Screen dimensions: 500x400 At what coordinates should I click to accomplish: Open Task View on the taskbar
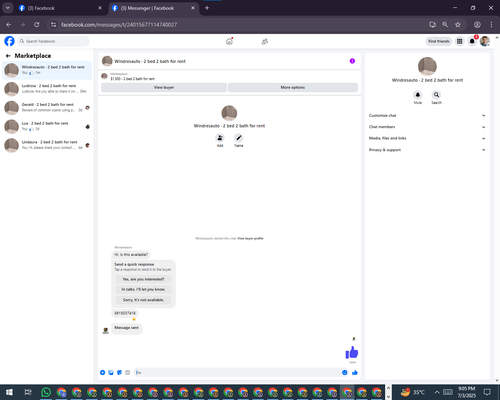point(28,392)
